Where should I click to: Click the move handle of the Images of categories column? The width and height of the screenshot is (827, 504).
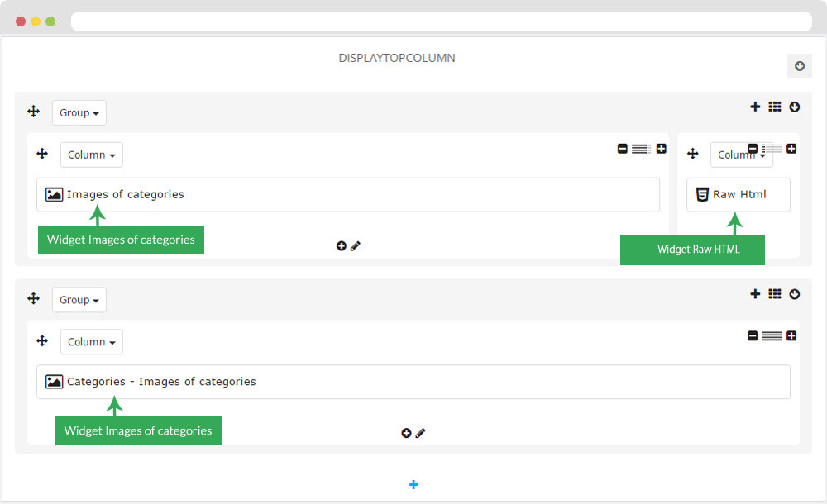coord(42,154)
